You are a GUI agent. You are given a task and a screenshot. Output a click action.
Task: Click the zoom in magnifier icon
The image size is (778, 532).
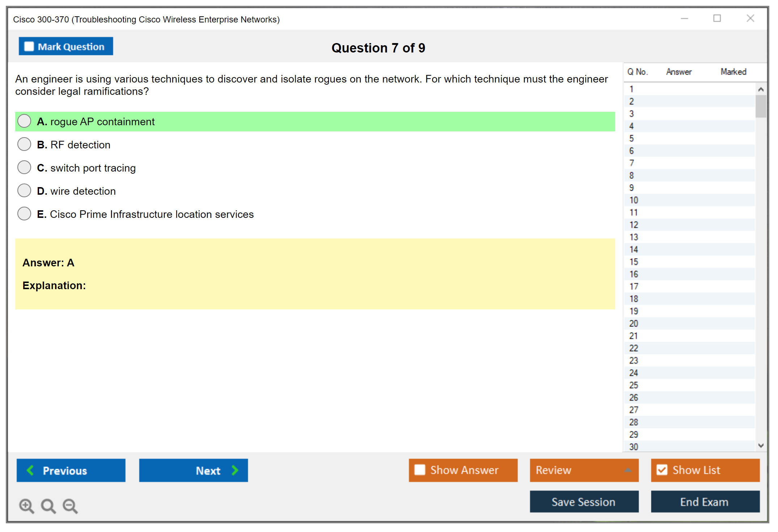(26, 506)
